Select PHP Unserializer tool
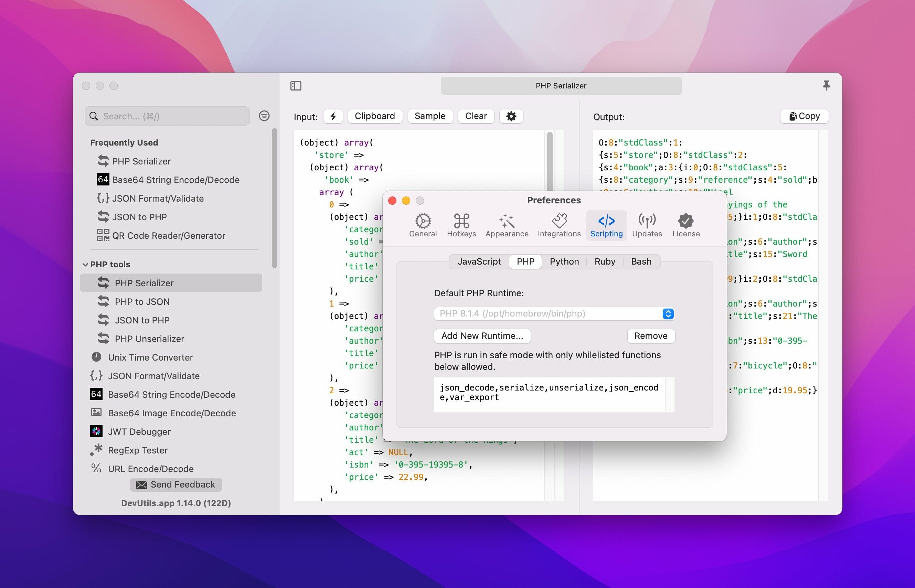Image resolution: width=915 pixels, height=588 pixels. (171, 339)
